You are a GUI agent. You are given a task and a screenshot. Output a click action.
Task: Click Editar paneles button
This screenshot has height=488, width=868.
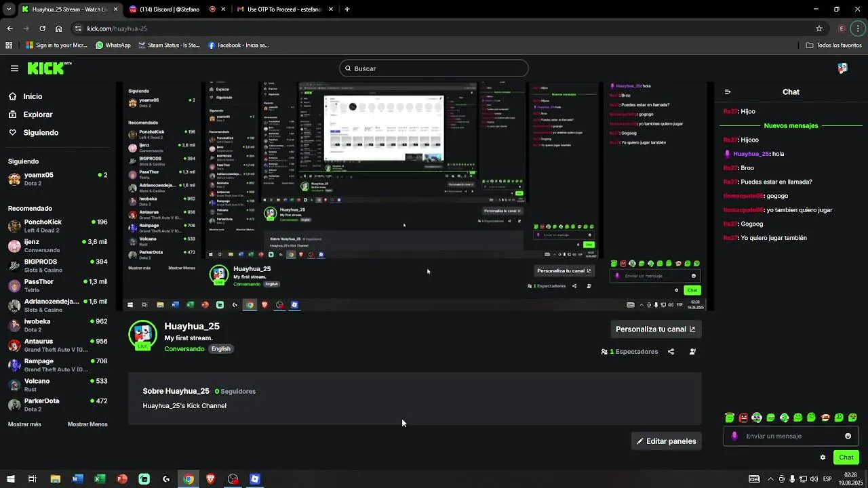(667, 441)
